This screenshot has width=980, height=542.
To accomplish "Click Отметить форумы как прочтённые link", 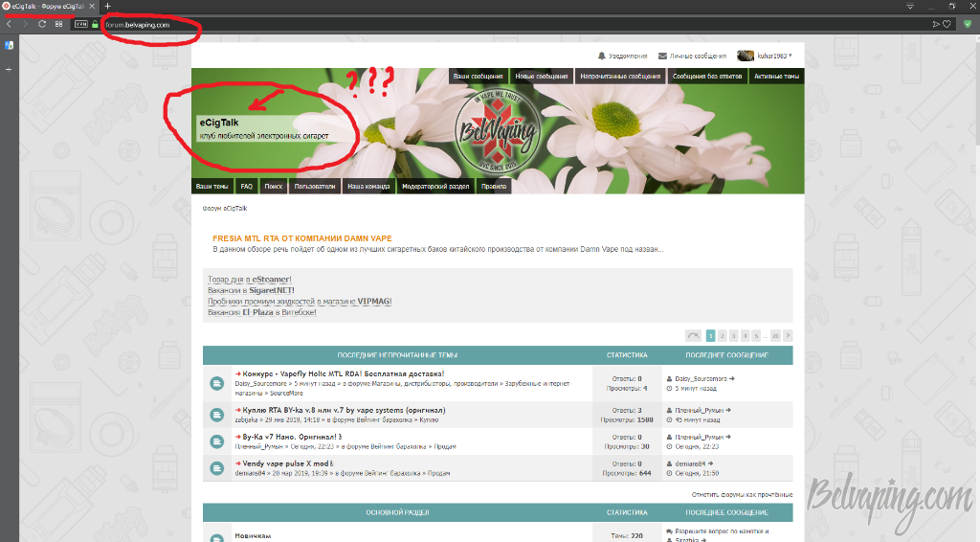I will click(x=742, y=494).
